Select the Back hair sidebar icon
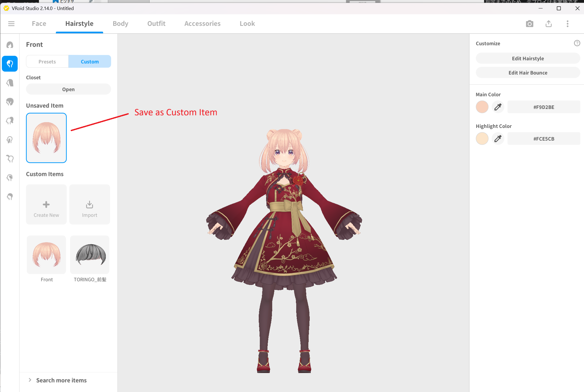Screen dimensions: 584x392 pos(10,83)
